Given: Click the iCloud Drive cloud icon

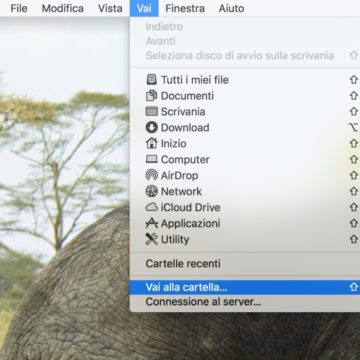Looking at the screenshot, I should 152,207.
